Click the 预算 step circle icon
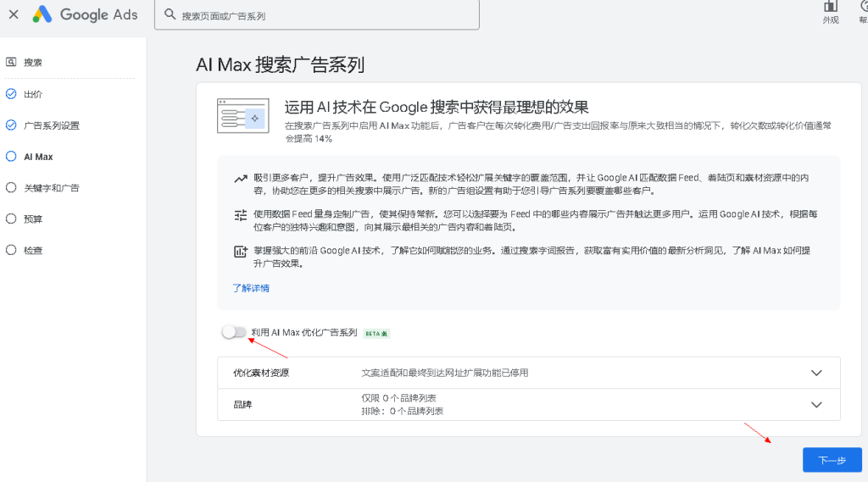This screenshot has width=868, height=482. click(11, 219)
